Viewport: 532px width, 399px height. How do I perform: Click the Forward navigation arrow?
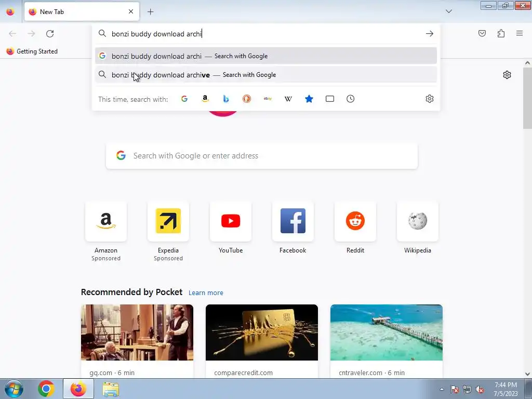click(31, 34)
